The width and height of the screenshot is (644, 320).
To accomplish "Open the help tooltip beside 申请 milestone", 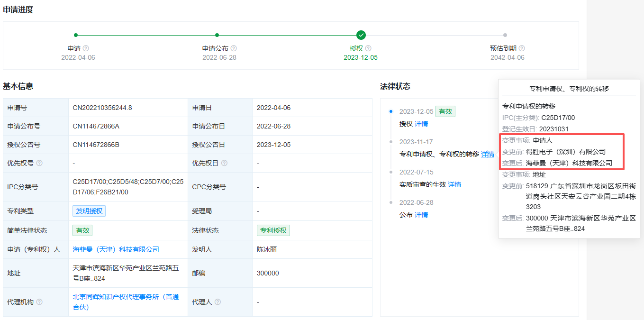I will point(85,48).
